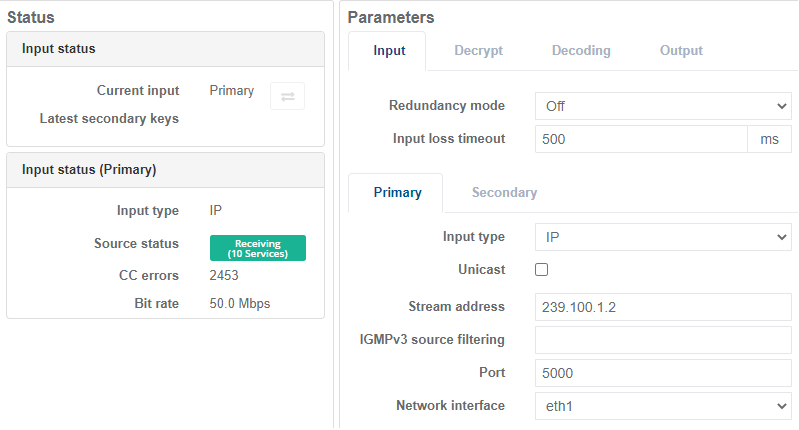Click the green Receiving status badge
The image size is (799, 430).
[257, 248]
